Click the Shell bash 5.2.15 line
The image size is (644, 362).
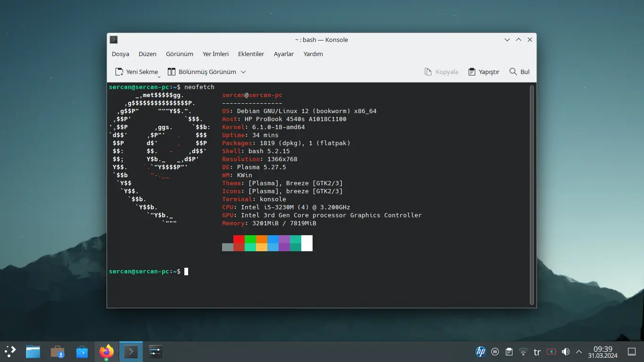point(256,151)
